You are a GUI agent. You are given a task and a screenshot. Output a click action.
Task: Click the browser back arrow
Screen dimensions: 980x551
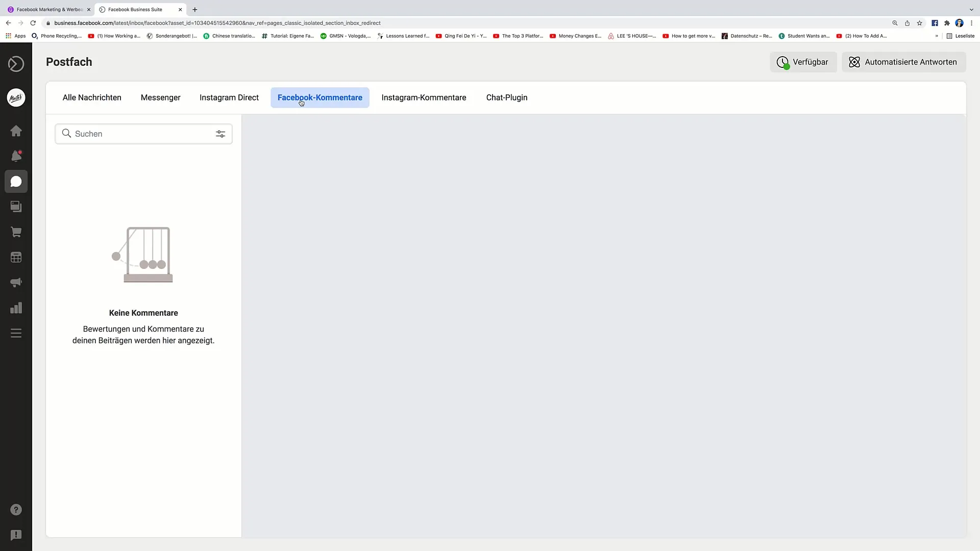coord(8,23)
